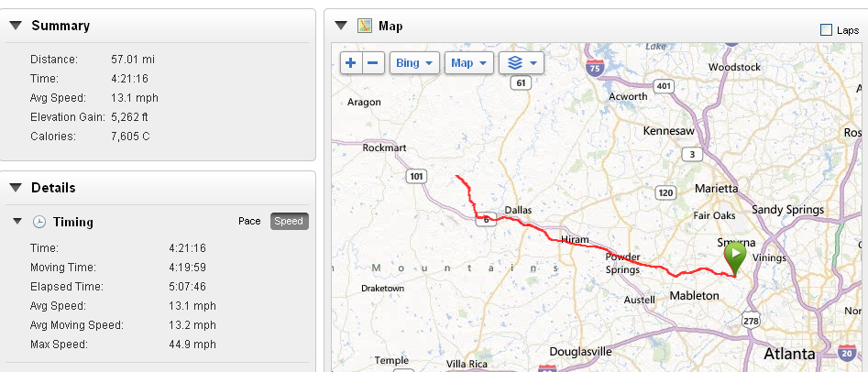
Task: Select the Speed toggle in Timing
Action: coord(289,222)
